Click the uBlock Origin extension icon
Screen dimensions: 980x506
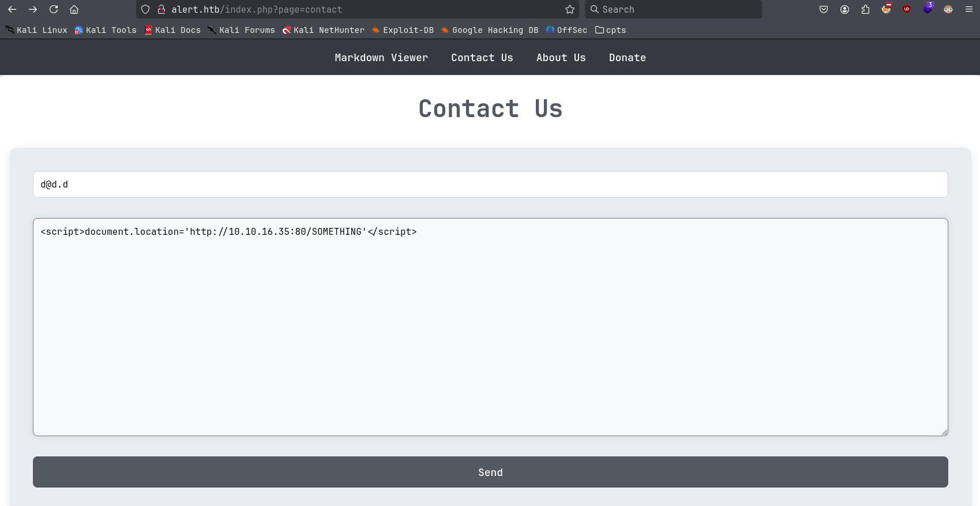coord(907,9)
